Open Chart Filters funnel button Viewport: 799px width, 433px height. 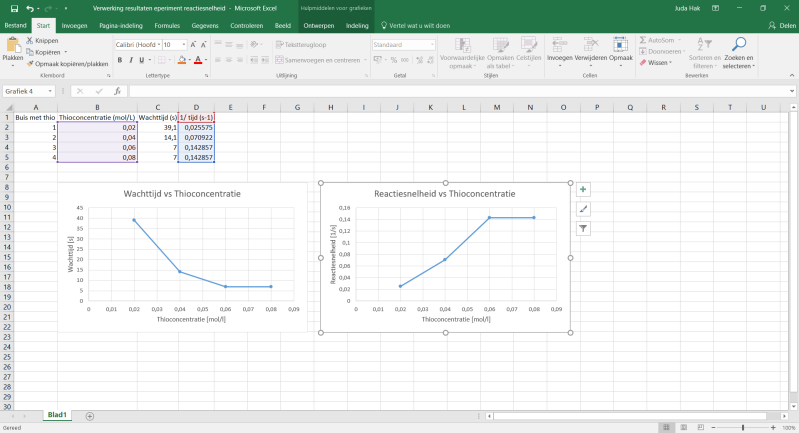tap(583, 228)
